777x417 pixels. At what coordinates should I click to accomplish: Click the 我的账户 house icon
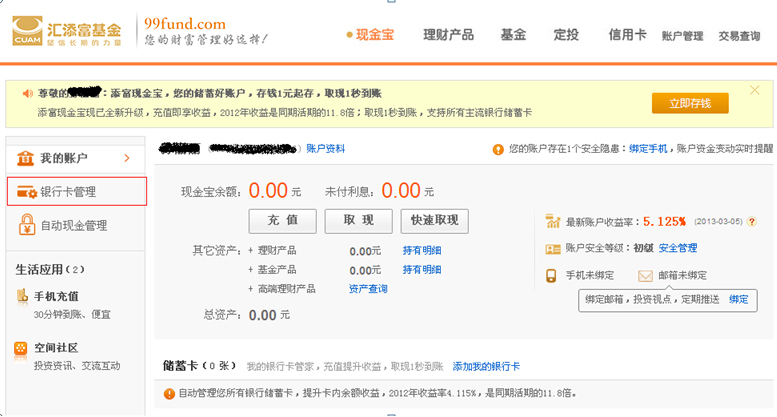[24, 158]
